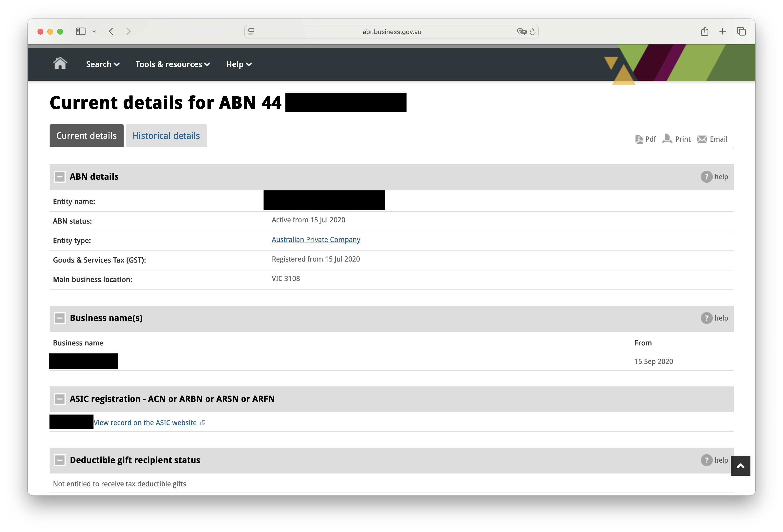Collapse the ABN details section

point(60,177)
